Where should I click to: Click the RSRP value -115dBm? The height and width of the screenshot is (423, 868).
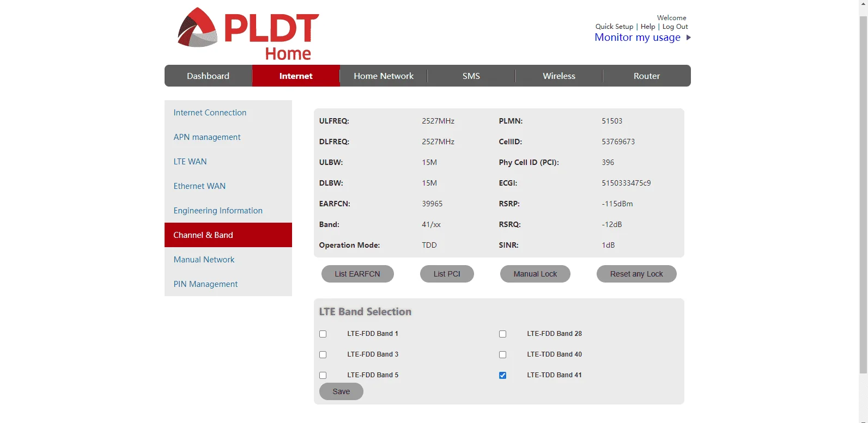(617, 204)
